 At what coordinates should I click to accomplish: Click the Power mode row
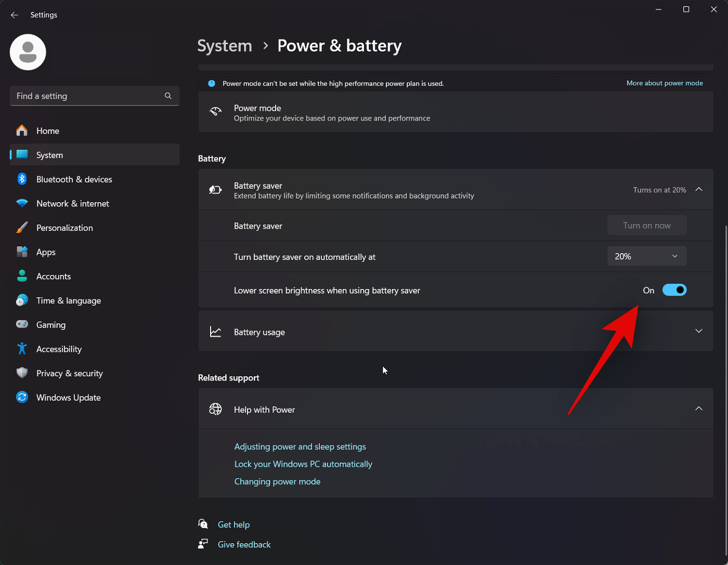456,112
